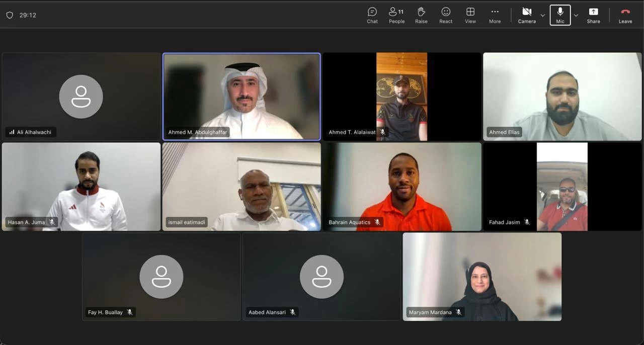Viewport: 644px width, 345px height.
Task: Toggle the Mic button
Action: 560,15
